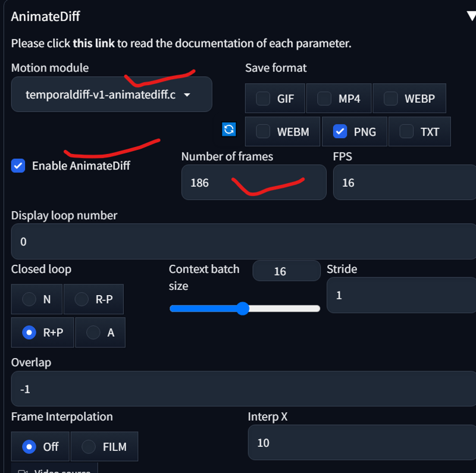Set Frame Interpolation to FILM
The width and height of the screenshot is (476, 473).
89,447
